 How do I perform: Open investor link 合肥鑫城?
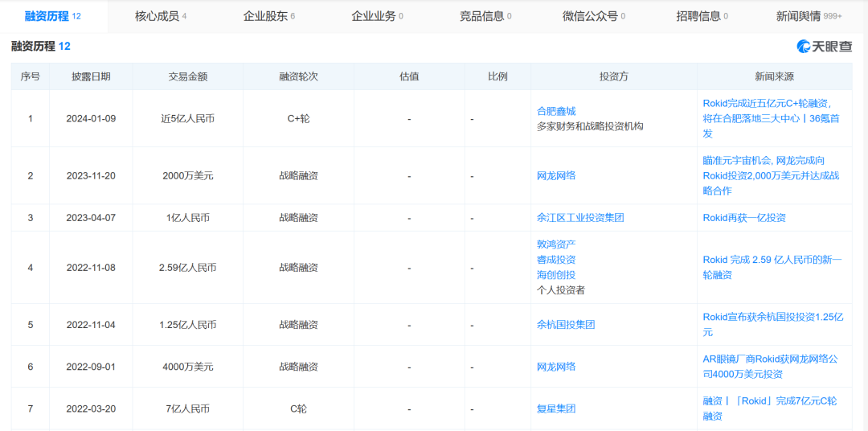pyautogui.click(x=556, y=111)
